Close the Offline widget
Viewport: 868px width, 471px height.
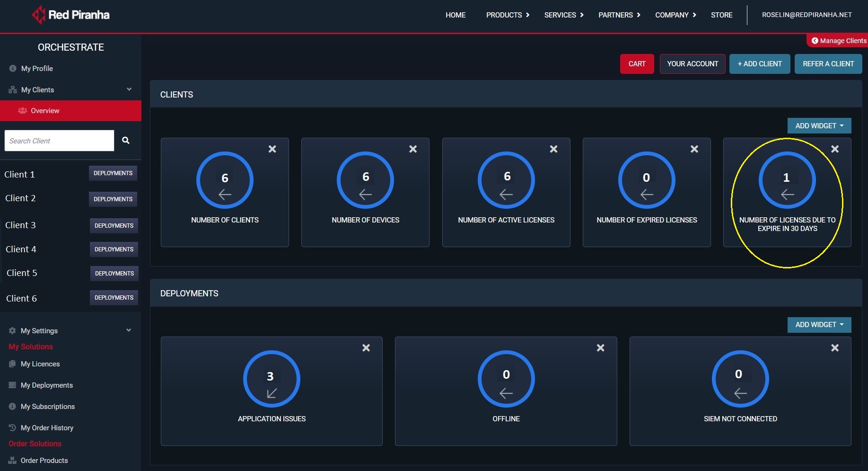tap(601, 348)
